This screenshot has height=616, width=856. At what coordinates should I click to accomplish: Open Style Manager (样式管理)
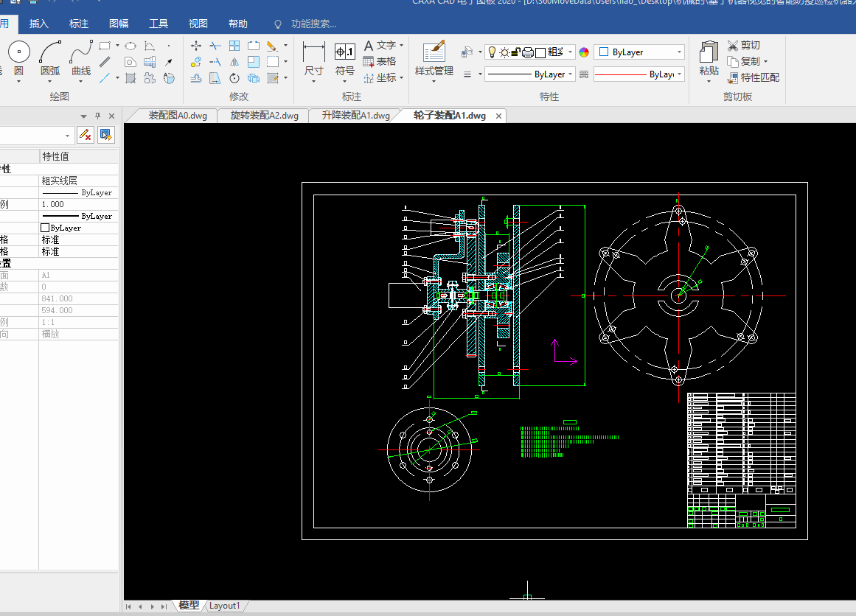(x=434, y=59)
